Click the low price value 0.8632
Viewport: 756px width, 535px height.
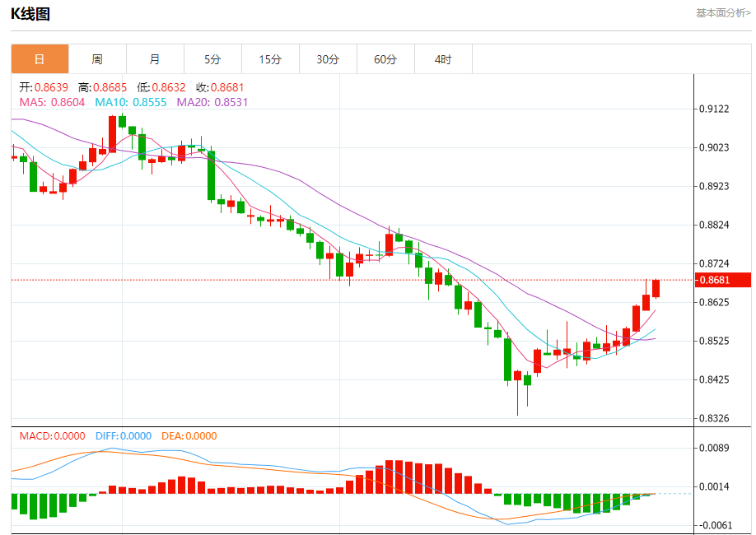pyautogui.click(x=169, y=87)
